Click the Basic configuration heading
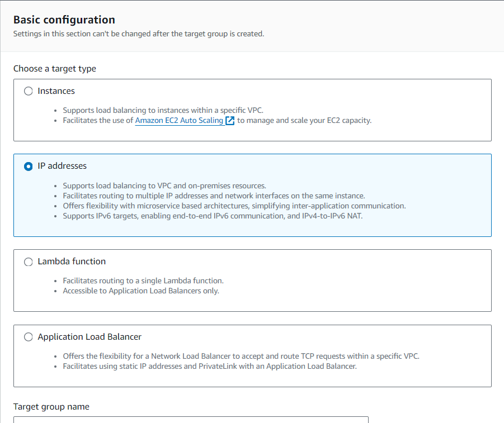The width and height of the screenshot is (504, 423). coord(64,20)
